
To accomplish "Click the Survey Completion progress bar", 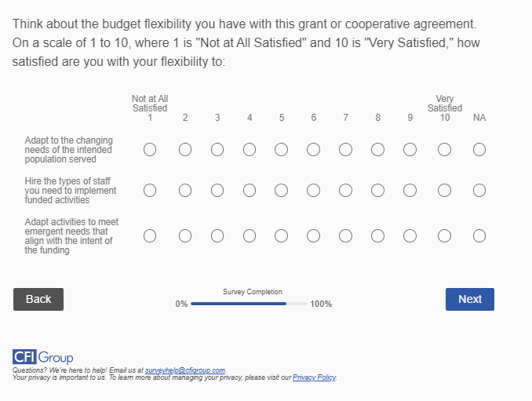I will coord(249,304).
